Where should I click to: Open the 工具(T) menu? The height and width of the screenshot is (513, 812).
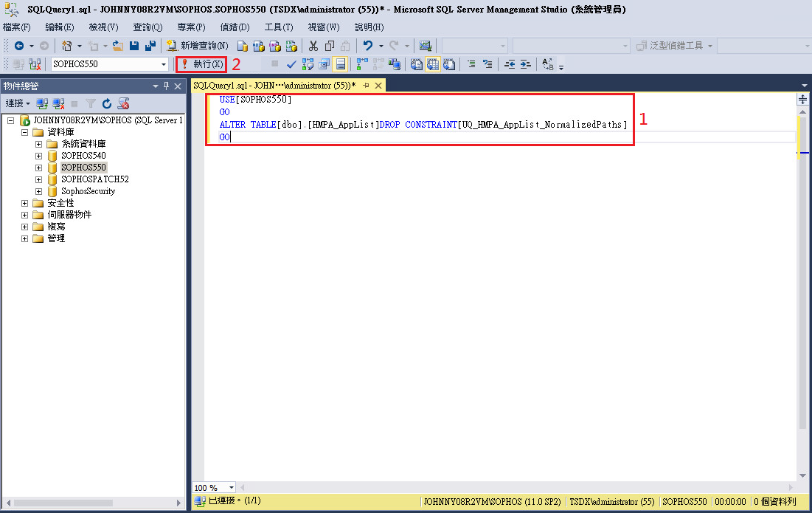pos(279,27)
